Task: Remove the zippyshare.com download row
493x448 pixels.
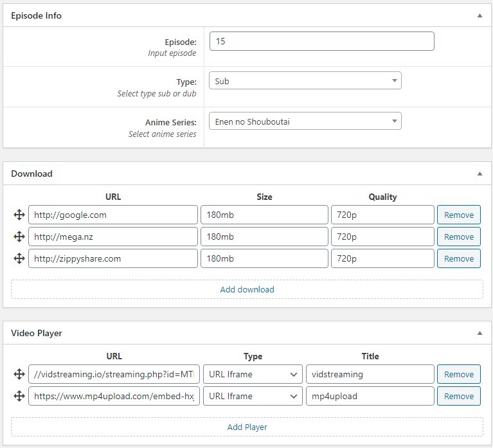Action: click(x=458, y=259)
